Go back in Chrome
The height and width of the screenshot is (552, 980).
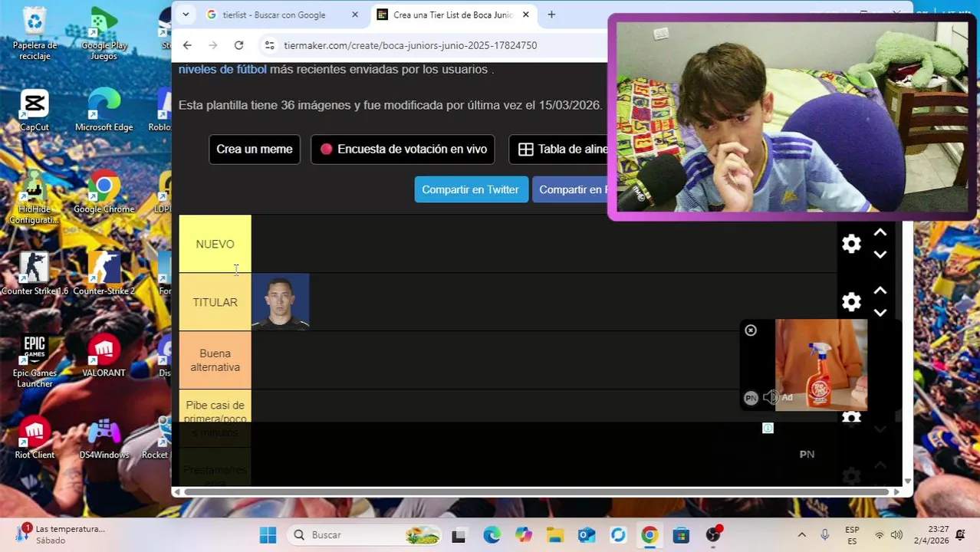(187, 45)
